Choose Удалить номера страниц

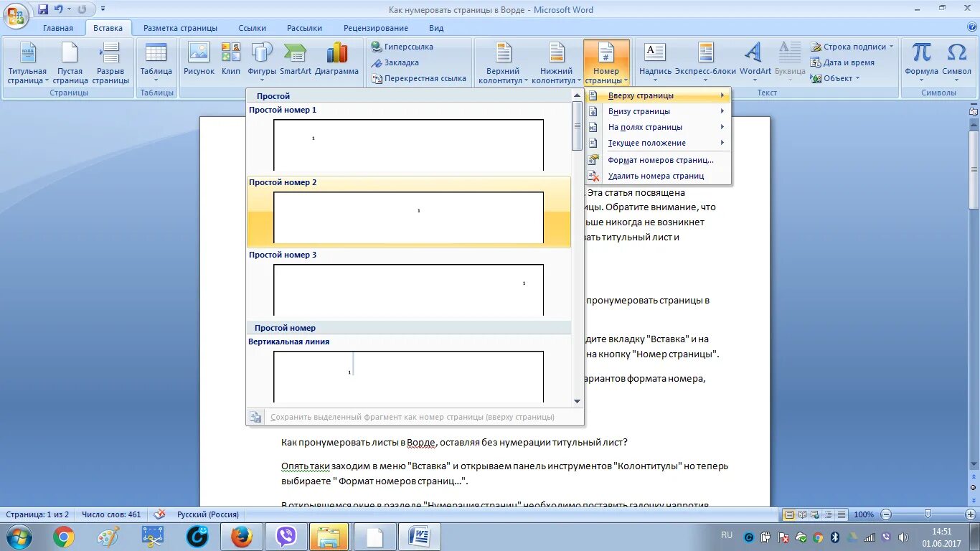point(658,176)
